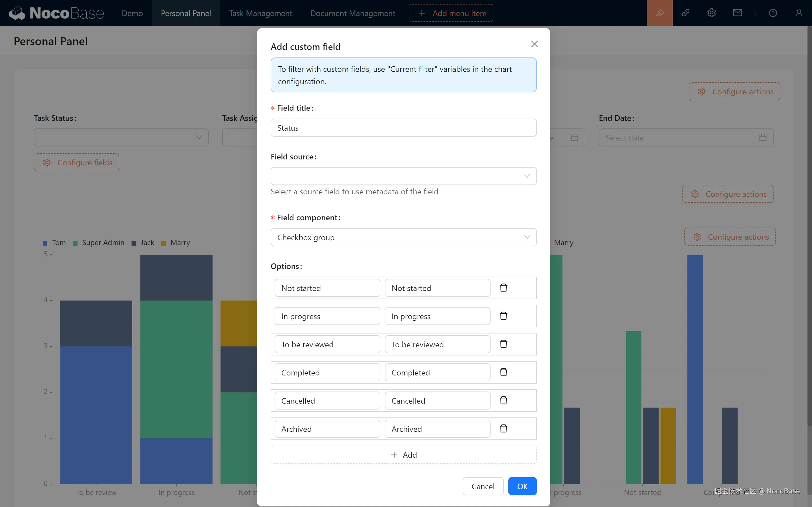This screenshot has width=812, height=507.
Task: Click the Field title input containing Status
Action: pyautogui.click(x=403, y=128)
